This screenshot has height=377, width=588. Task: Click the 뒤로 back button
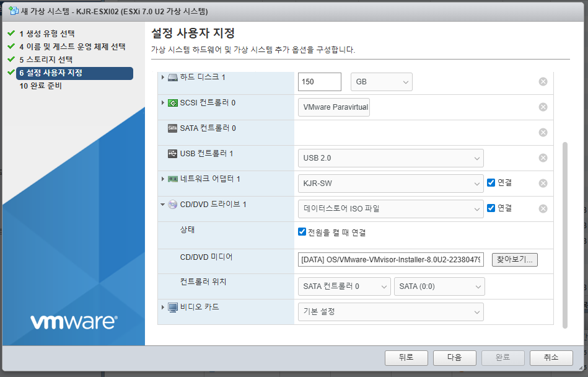pyautogui.click(x=406, y=358)
